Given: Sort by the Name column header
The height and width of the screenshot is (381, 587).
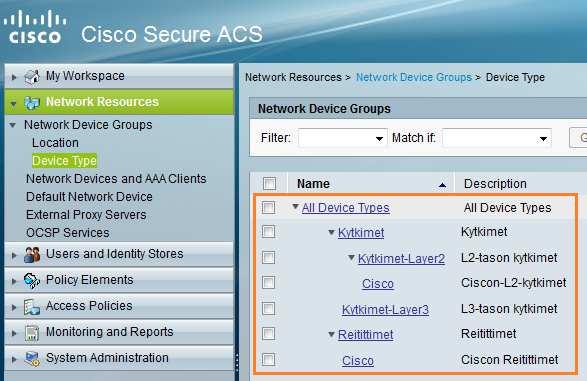Looking at the screenshot, I should 313,184.
